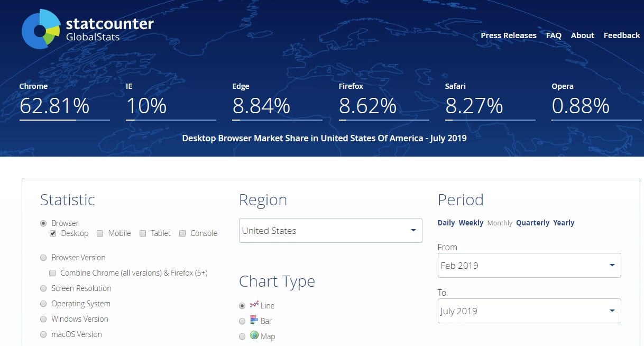Image resolution: width=644 pixels, height=346 pixels.
Task: Select the Browser statistic radio button
Action: [43, 223]
